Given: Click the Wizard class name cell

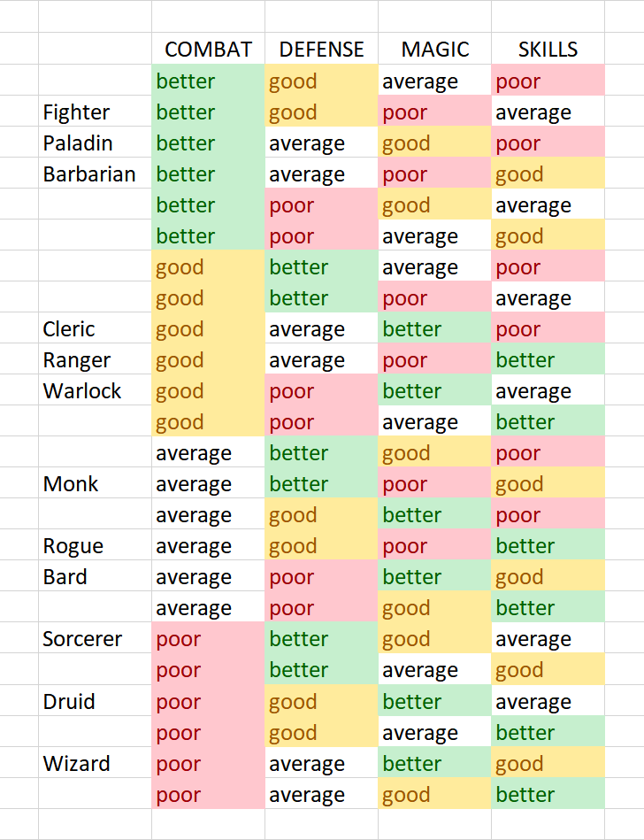Looking at the screenshot, I should (95, 764).
